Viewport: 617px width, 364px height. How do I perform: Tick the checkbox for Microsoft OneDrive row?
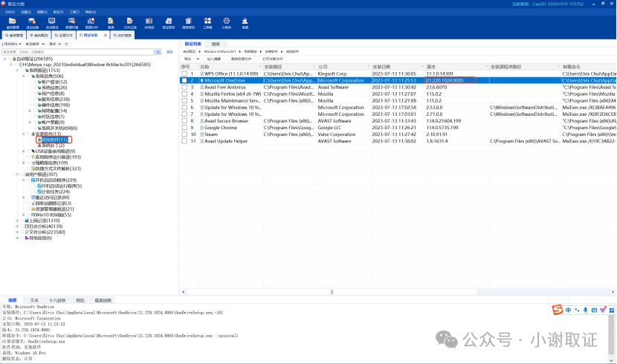point(184,80)
